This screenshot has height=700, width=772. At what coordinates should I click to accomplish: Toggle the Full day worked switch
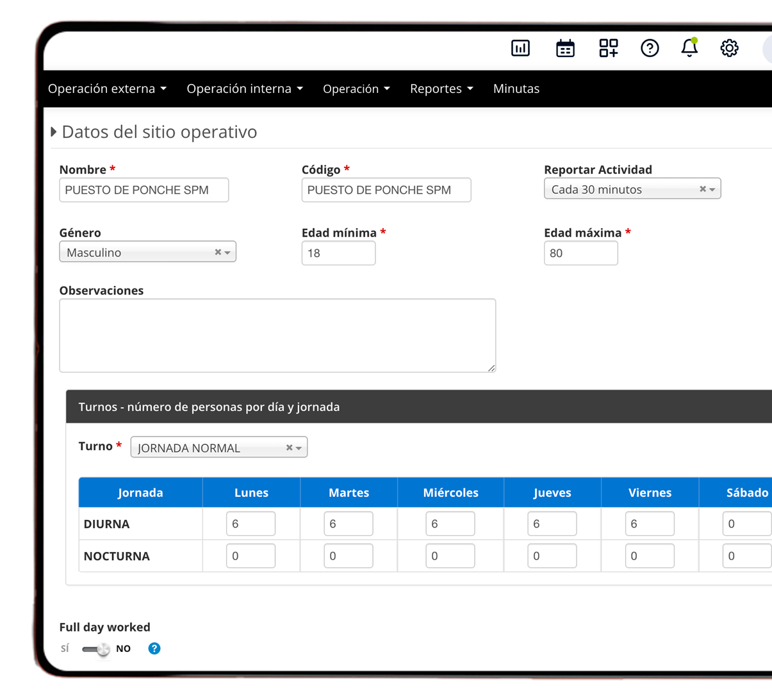tap(96, 649)
